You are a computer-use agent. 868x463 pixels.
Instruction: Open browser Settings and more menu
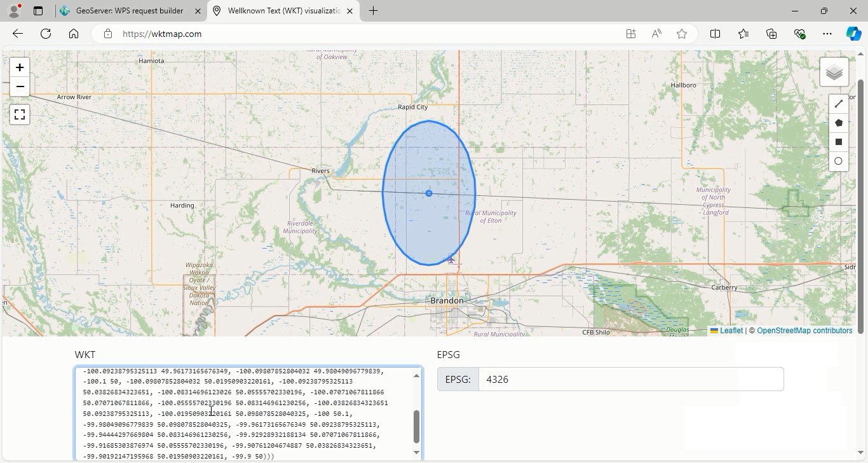click(x=827, y=34)
